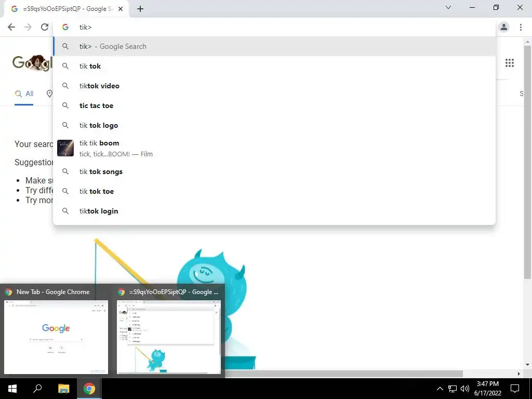Click the forward navigation arrow
This screenshot has height=399, width=532.
(x=28, y=27)
